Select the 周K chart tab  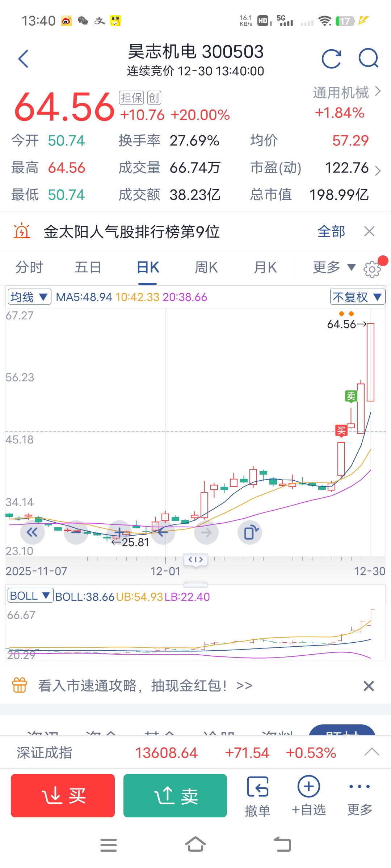click(x=206, y=268)
